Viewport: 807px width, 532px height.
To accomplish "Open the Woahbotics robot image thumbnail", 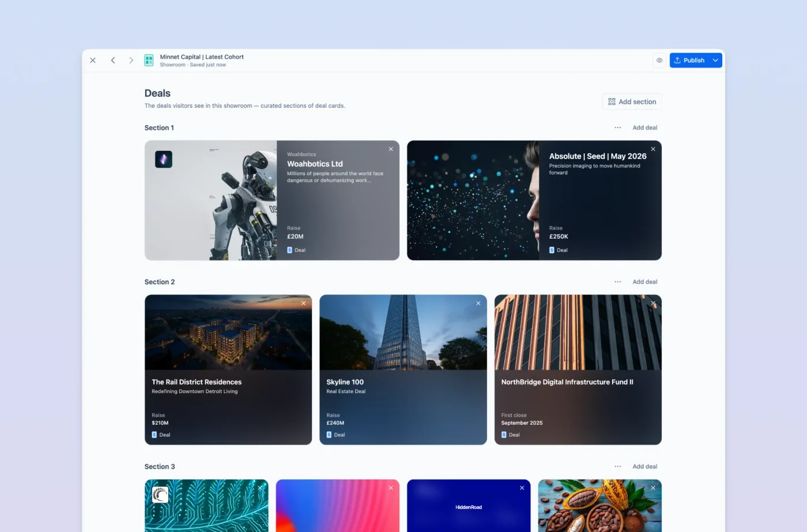I will point(211,201).
